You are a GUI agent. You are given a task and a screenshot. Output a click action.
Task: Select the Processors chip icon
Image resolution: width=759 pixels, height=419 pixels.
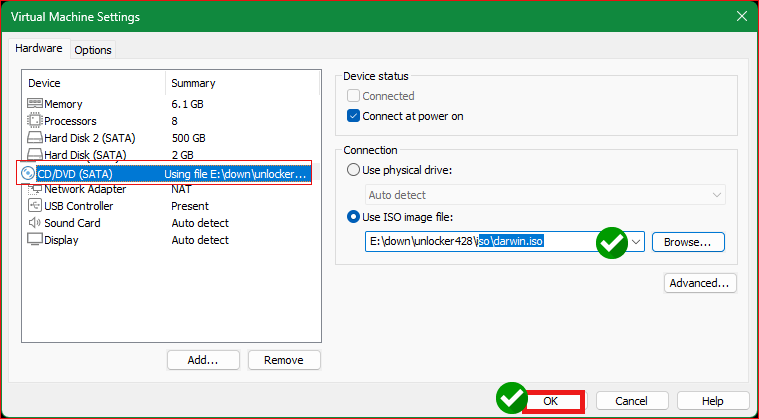[x=35, y=120]
